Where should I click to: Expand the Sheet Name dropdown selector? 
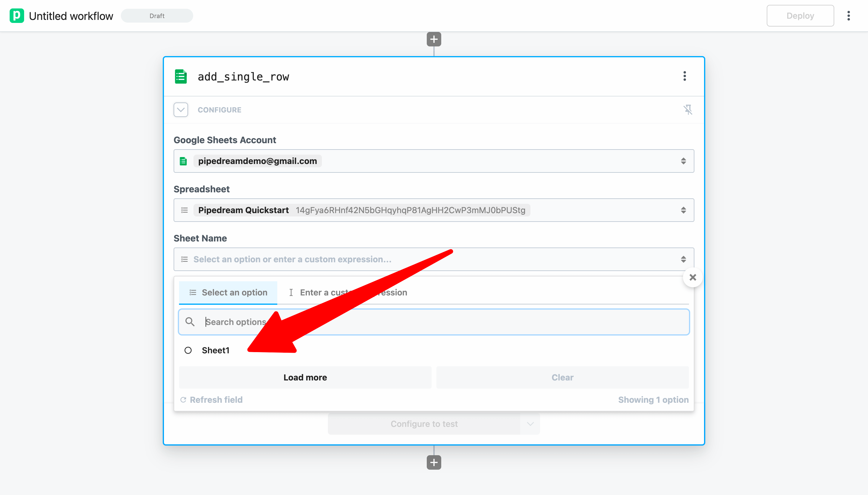(434, 259)
